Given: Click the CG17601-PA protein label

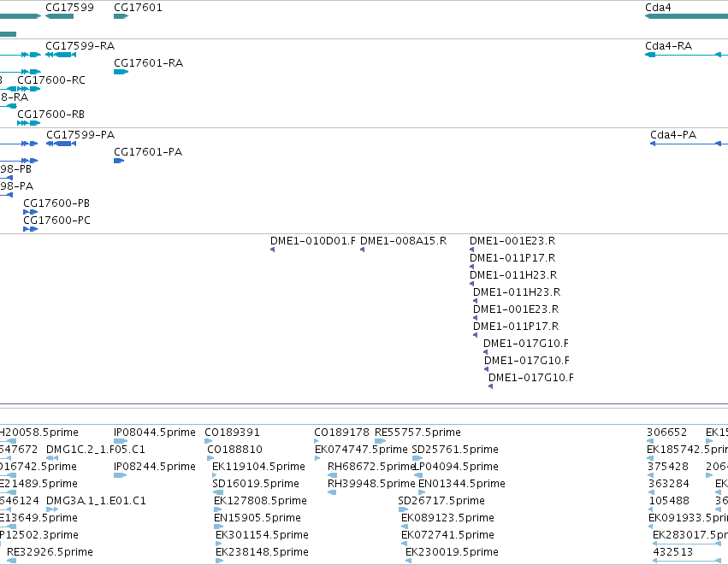Looking at the screenshot, I should [148, 152].
